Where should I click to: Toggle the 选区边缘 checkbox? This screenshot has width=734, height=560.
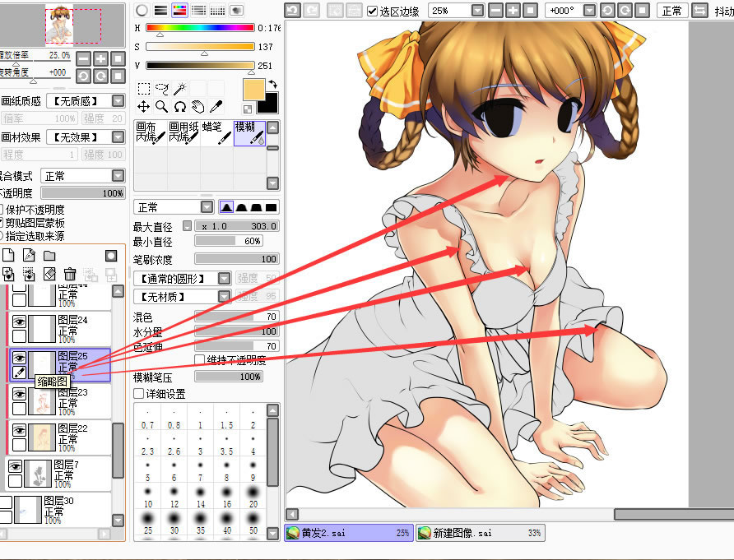[373, 12]
